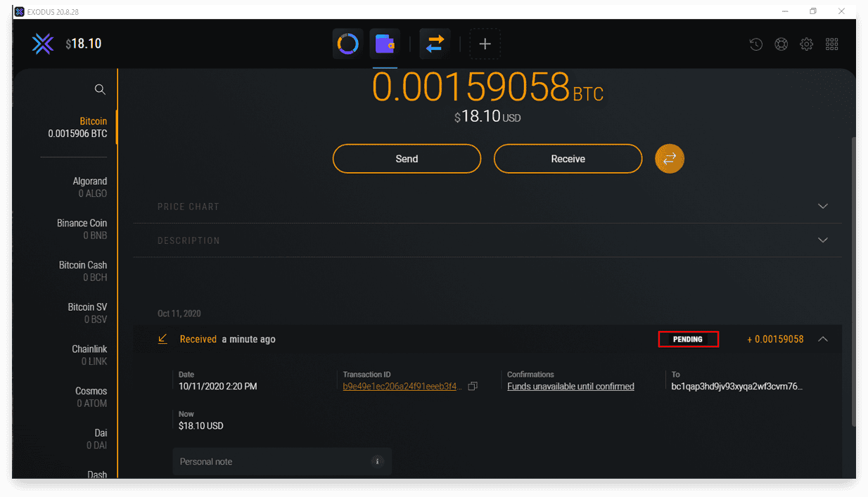The image size is (868, 497).
Task: Open the settings gear icon
Action: pyautogui.click(x=807, y=44)
